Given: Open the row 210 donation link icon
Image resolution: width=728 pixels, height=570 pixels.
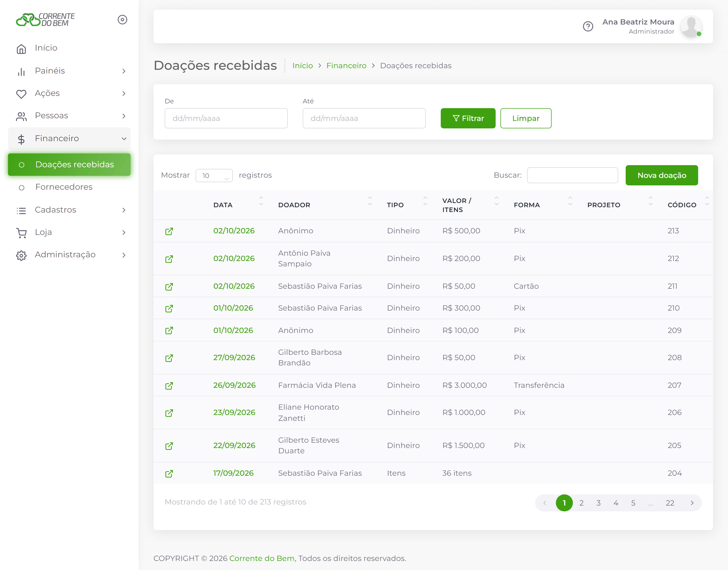Looking at the screenshot, I should (169, 308).
